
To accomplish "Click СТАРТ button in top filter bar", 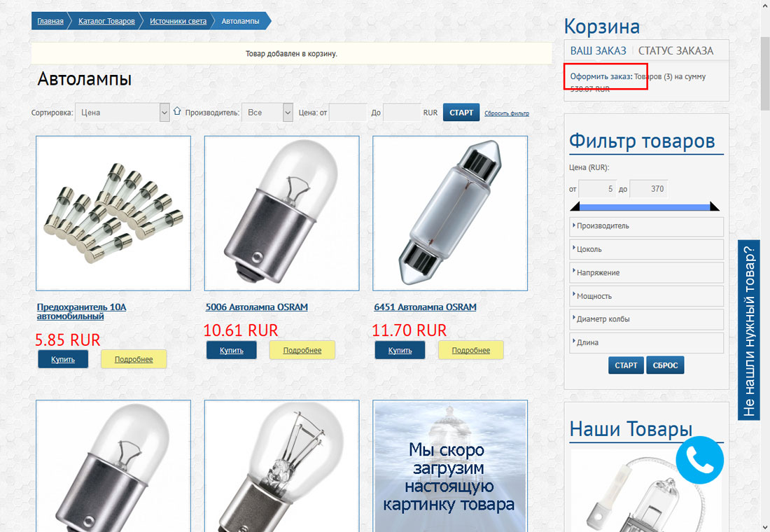I will [461, 113].
